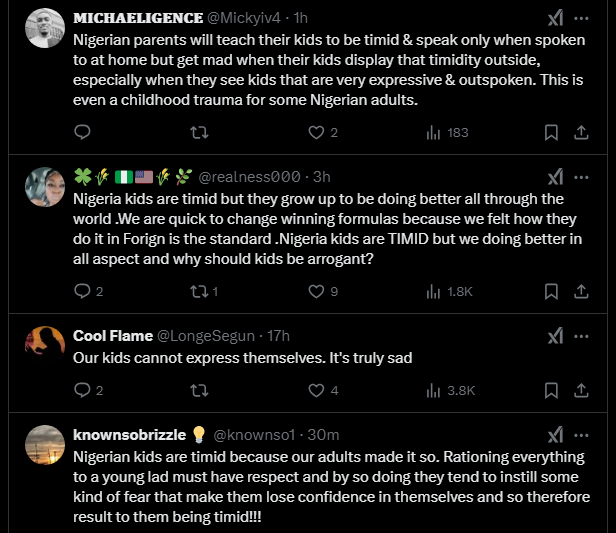Image resolution: width=616 pixels, height=533 pixels.
Task: Open Grok icon on MICHAELIGENCE's tweet
Action: (557, 18)
